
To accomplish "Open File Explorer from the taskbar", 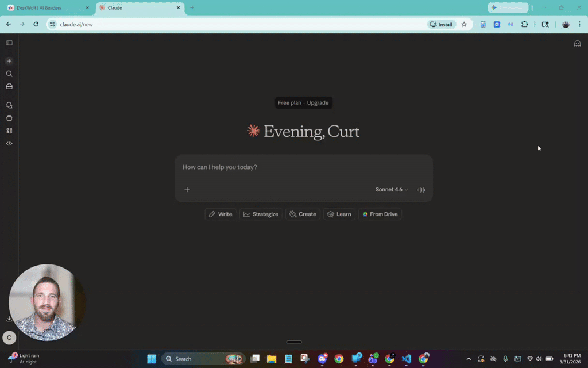I will 272,359.
